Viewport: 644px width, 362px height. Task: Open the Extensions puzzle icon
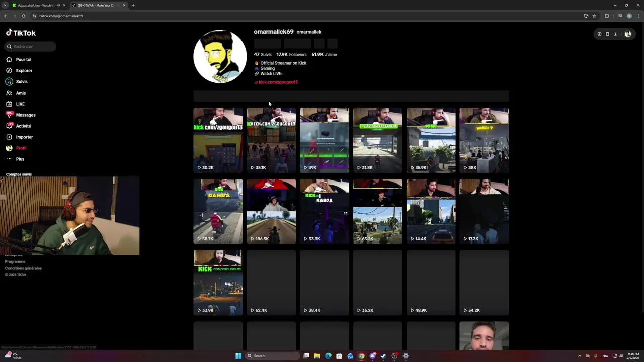point(607,16)
